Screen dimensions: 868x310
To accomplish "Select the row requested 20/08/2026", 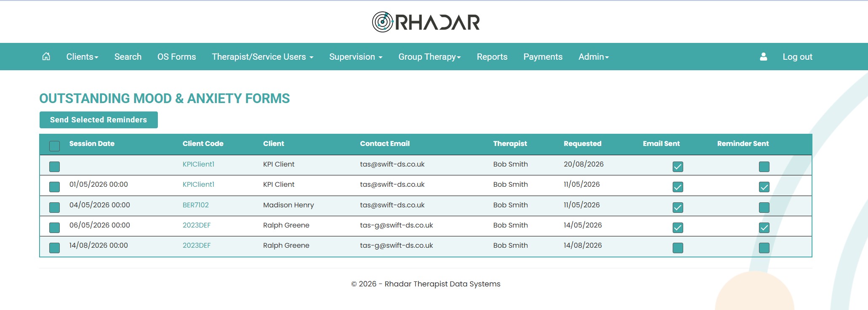I will point(54,167).
